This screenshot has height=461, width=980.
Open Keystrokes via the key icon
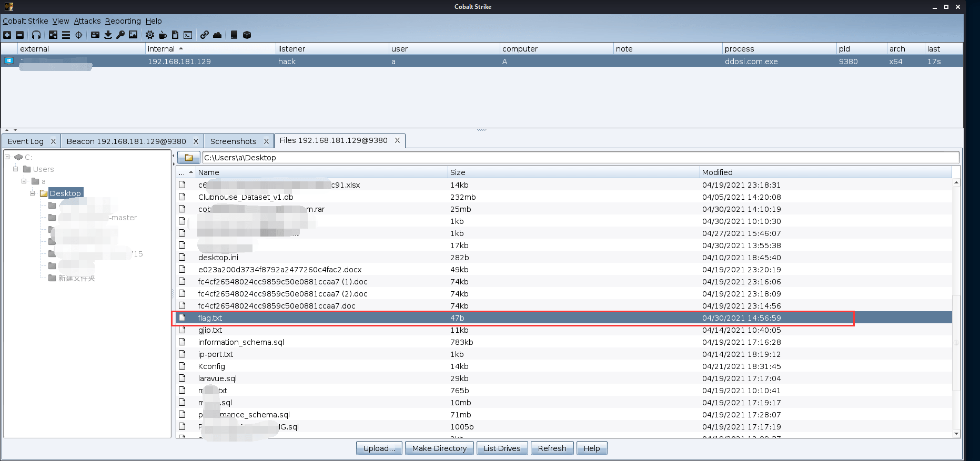(x=120, y=35)
